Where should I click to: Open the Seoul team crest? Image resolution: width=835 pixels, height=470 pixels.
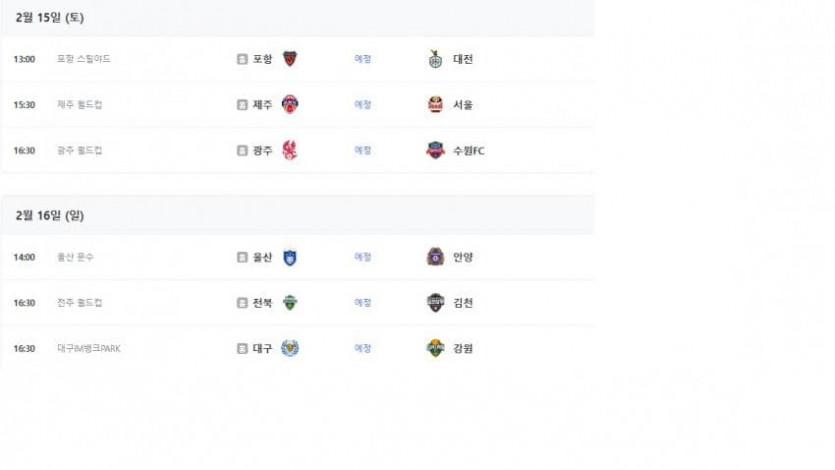click(x=435, y=104)
